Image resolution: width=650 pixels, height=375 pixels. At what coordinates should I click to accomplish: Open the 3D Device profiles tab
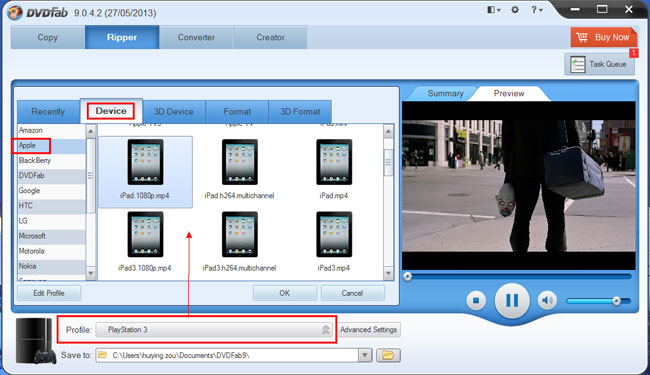point(174,112)
